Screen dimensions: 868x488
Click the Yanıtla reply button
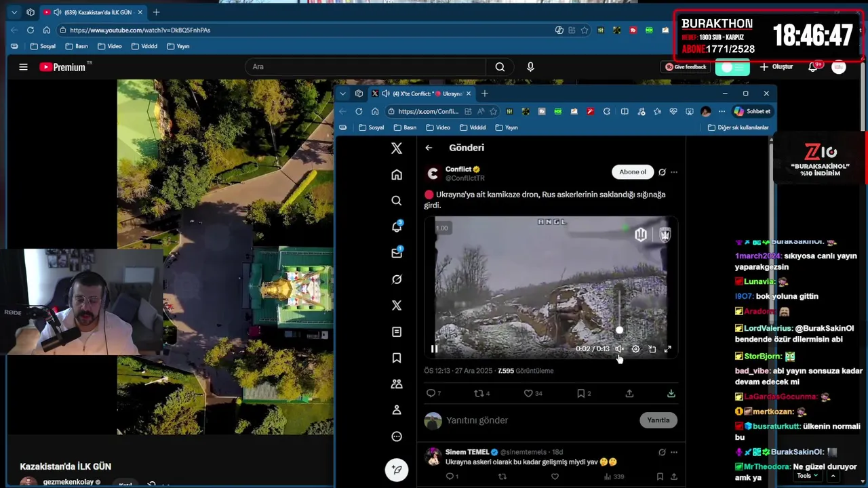658,420
